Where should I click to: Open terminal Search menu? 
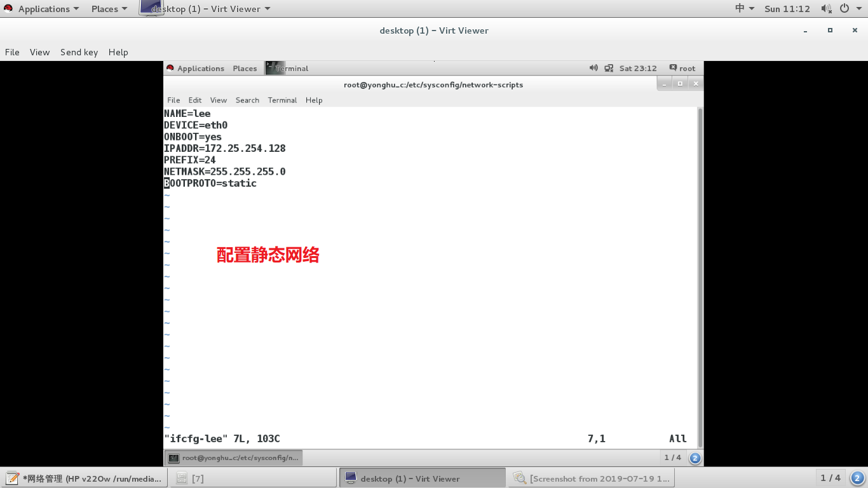(x=247, y=100)
